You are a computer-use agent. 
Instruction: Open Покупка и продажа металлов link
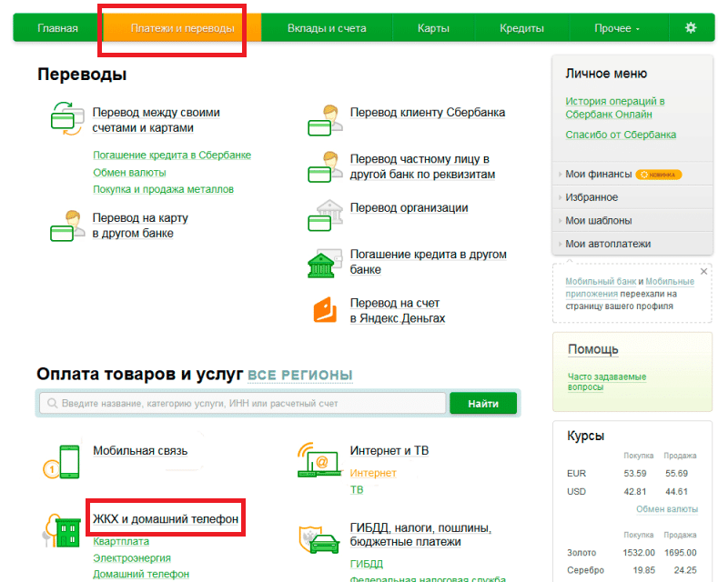coord(163,189)
